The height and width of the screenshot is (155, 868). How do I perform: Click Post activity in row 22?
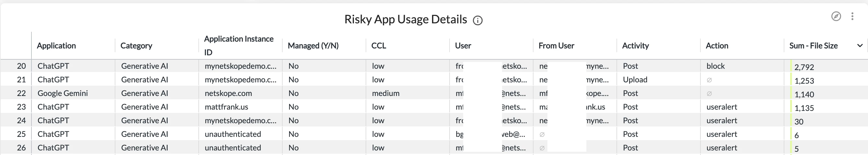point(630,93)
